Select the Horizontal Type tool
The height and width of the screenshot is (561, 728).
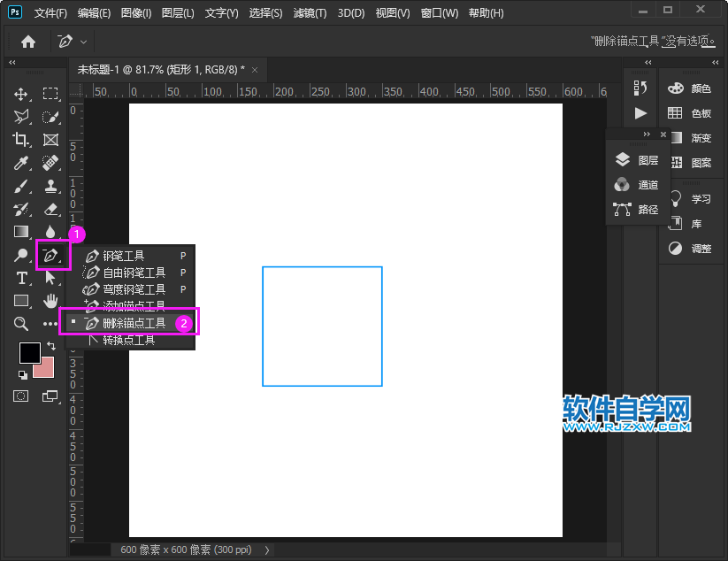coord(21,278)
